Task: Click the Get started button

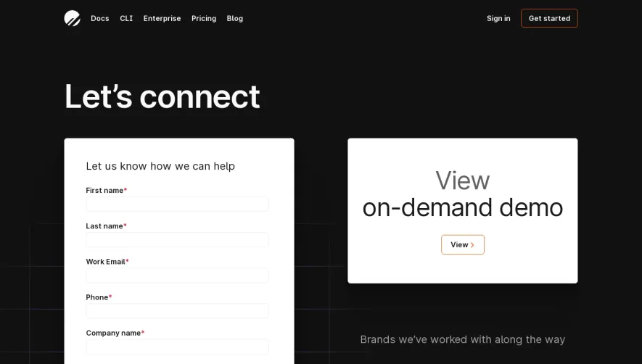Action: point(549,18)
